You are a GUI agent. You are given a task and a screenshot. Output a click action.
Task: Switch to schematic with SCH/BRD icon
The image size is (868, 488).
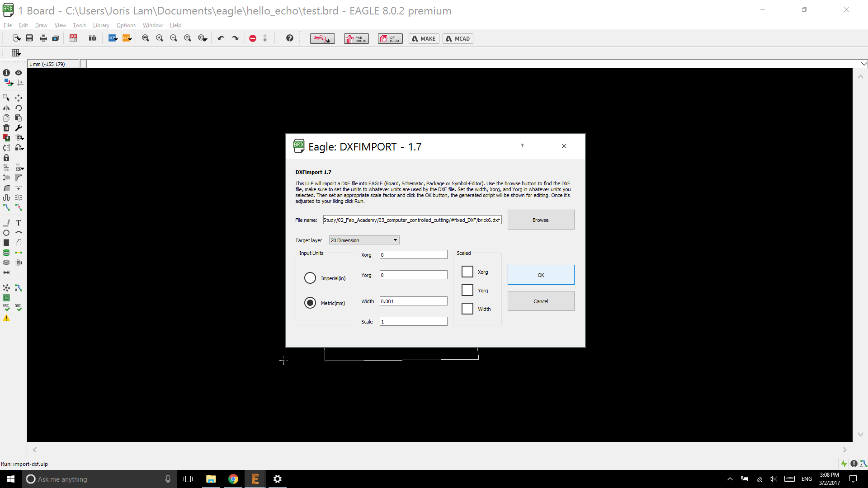(x=73, y=38)
